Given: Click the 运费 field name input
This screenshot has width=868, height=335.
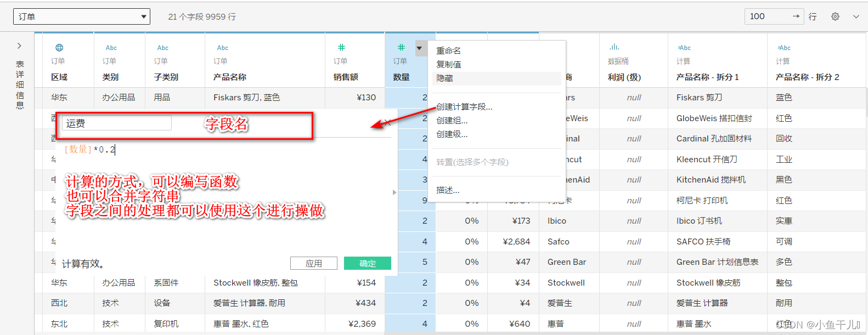Looking at the screenshot, I should 117,123.
